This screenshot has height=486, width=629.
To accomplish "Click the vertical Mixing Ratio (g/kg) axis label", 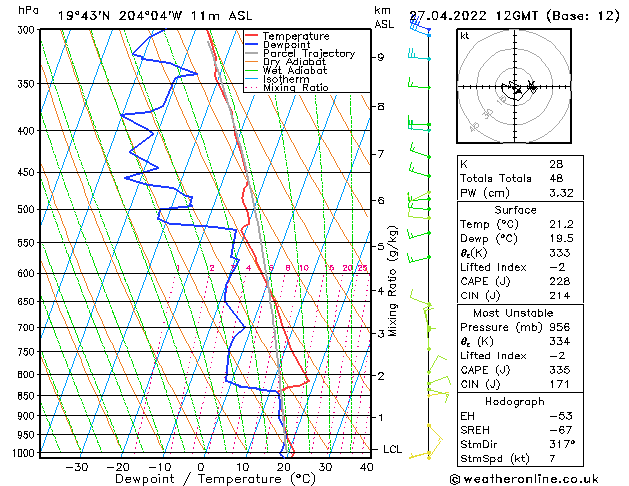I will 392,281.
